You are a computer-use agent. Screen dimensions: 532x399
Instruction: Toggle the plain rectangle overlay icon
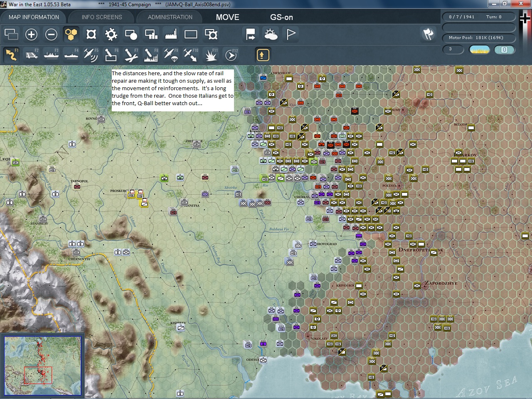tap(191, 34)
